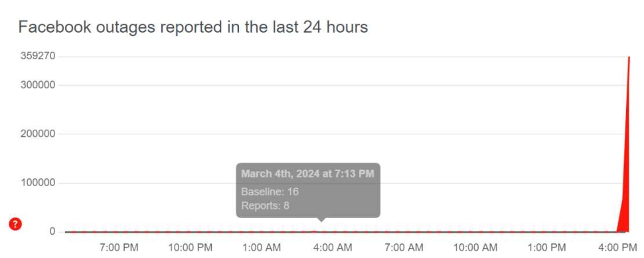The image size is (644, 258).
Task: Click the Reports: 8 tooltip line
Action: [x=265, y=205]
